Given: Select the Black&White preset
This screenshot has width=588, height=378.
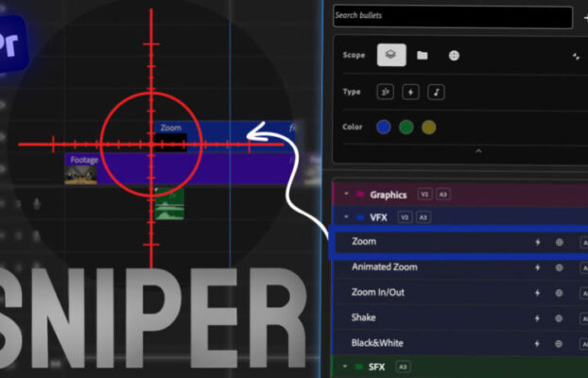Looking at the screenshot, I should [460, 343].
